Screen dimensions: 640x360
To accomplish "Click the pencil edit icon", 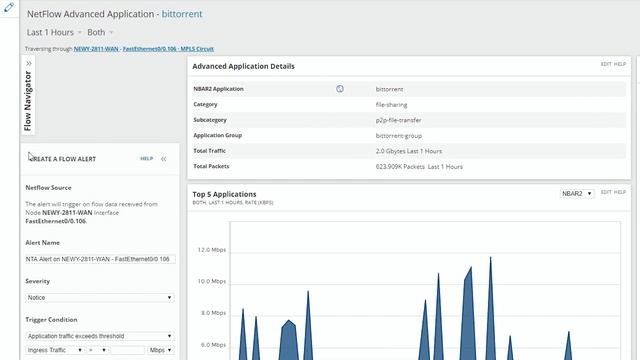I will pyautogui.click(x=9, y=7).
